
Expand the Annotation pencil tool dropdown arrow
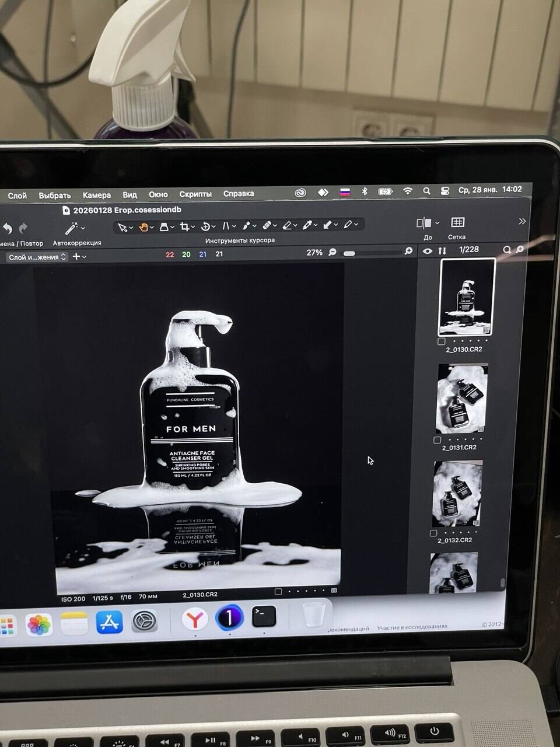356,225
